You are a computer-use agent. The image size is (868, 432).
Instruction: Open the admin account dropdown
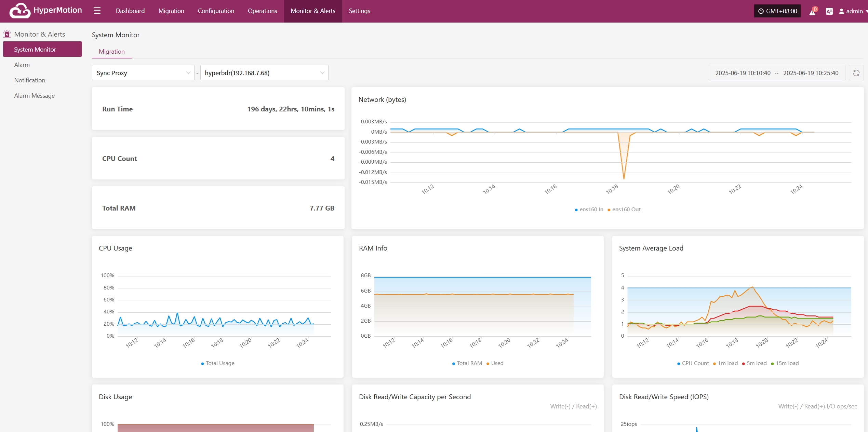click(x=854, y=11)
